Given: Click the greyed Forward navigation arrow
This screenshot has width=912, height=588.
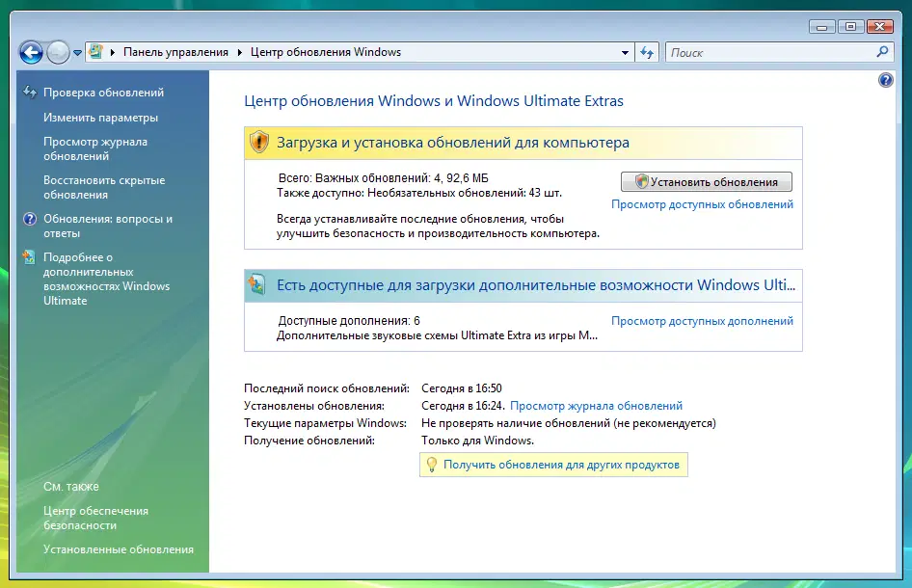Looking at the screenshot, I should coord(58,53).
